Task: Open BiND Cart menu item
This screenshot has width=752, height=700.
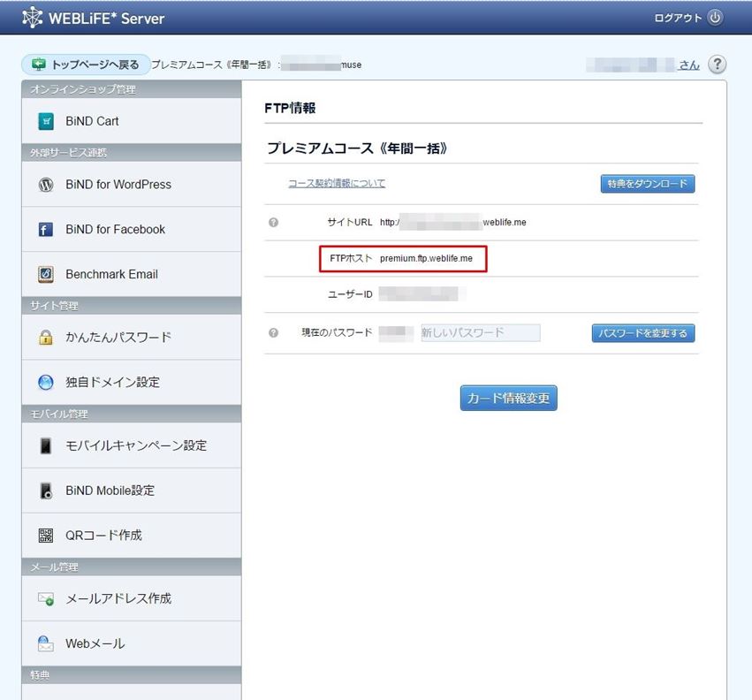Action: [x=132, y=121]
